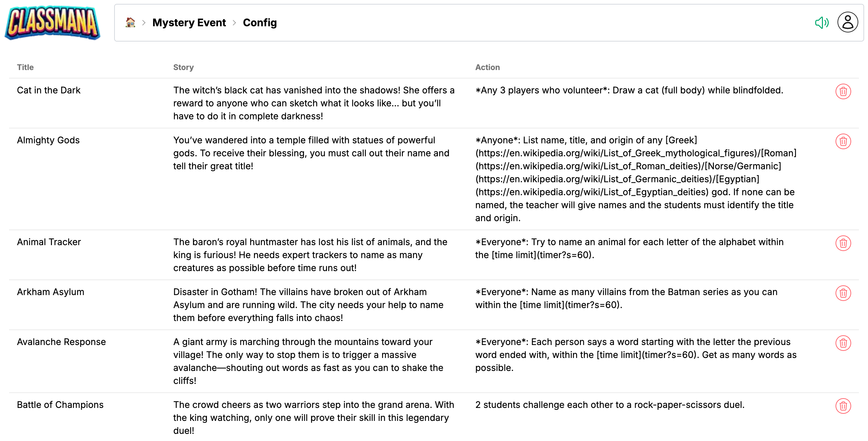Select the Arkham Asylum title cell
Viewport: 868px width, 441px height.
pos(51,292)
